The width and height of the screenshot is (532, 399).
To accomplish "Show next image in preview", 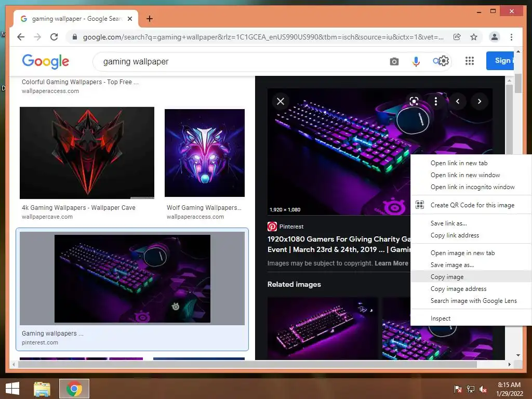I will click(480, 101).
